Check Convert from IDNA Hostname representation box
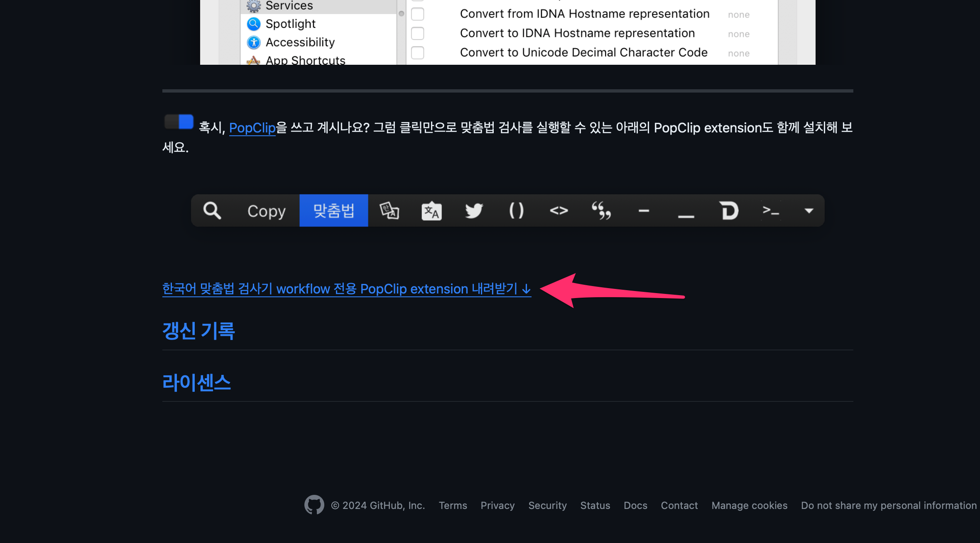Screen dimensions: 980x543 (x=417, y=14)
